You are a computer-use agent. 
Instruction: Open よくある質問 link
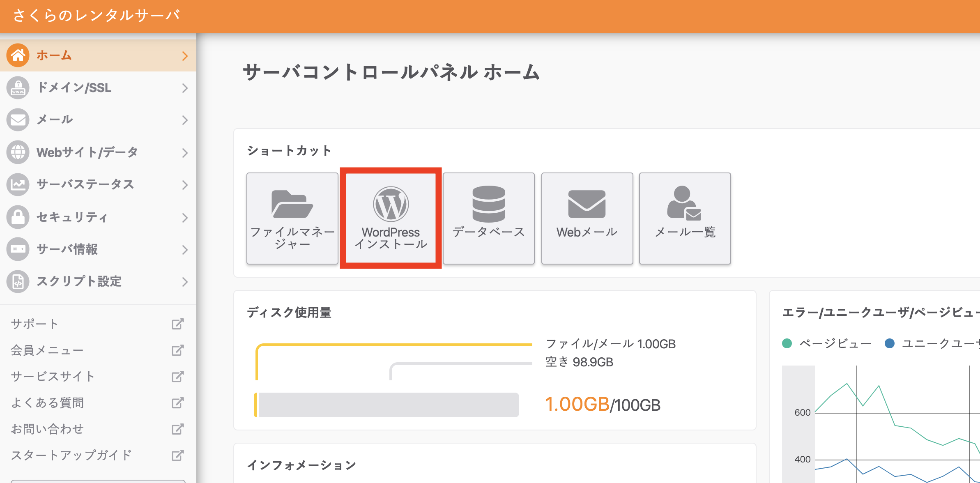click(x=47, y=403)
